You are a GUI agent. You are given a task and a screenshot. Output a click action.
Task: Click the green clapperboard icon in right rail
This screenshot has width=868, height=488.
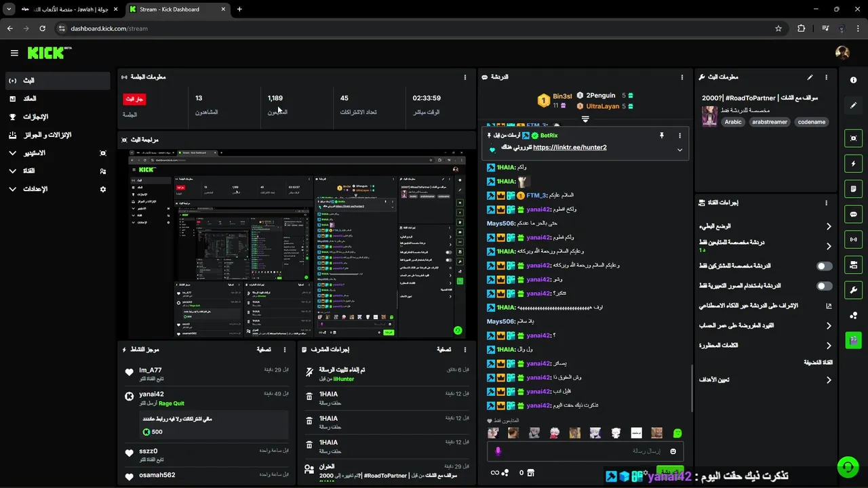pos(853,340)
